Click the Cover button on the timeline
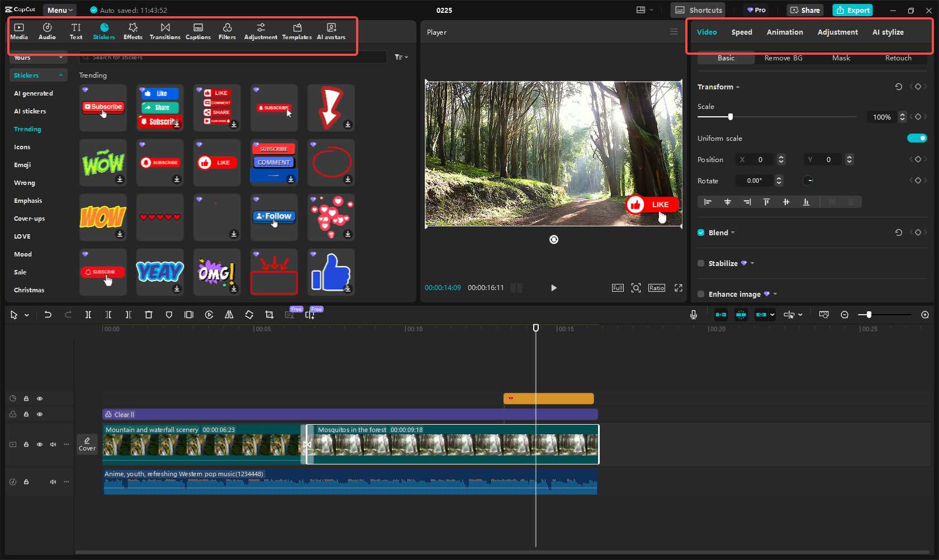Viewport: 939px width, 560px height. [87, 444]
